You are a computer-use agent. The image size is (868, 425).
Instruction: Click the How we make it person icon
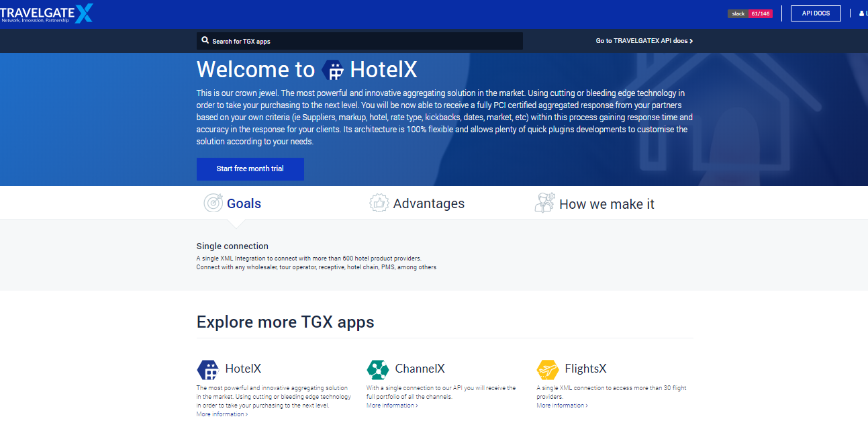pyautogui.click(x=544, y=203)
